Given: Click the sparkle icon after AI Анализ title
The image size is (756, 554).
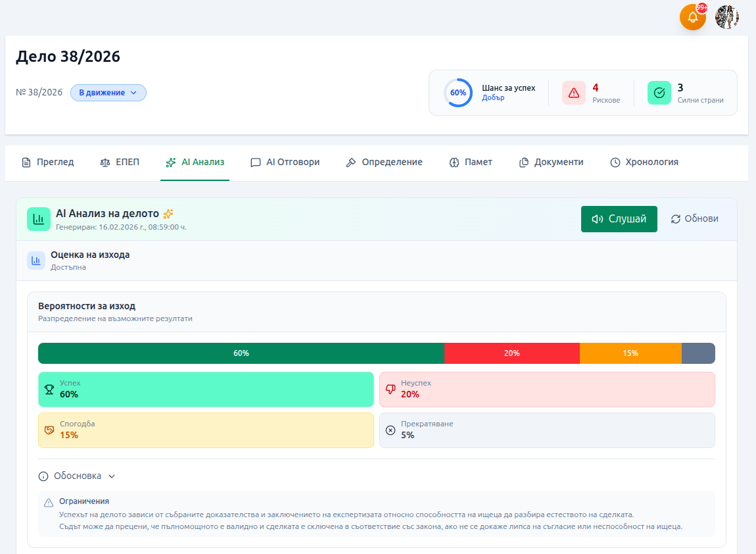Looking at the screenshot, I should click(x=168, y=214).
